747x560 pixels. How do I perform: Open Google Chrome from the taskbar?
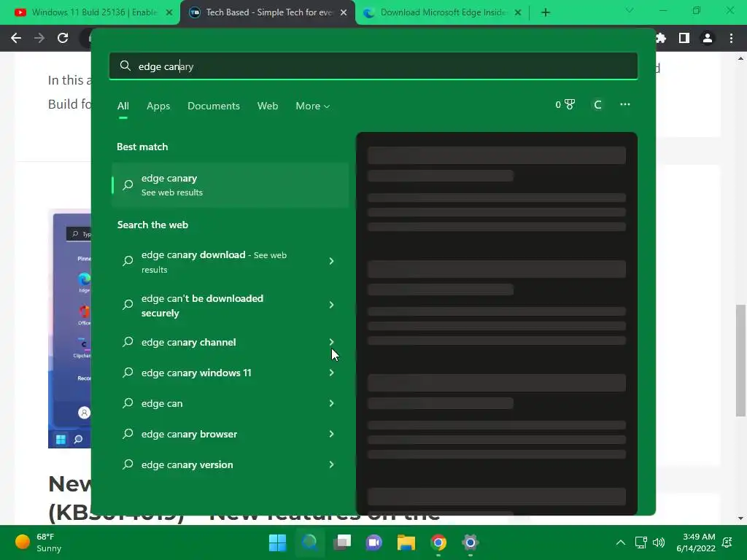click(x=438, y=542)
